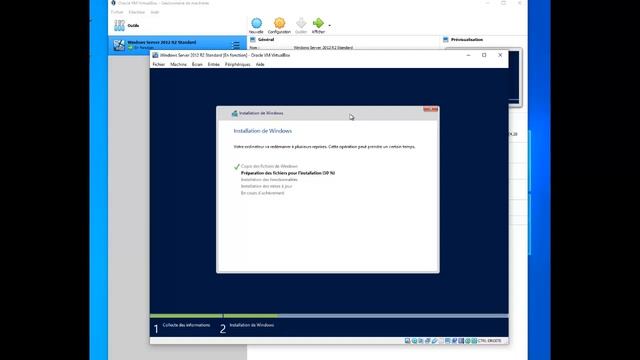Open Configuration gear icon in Manager toolbar
Image resolution: width=640 pixels, height=360 pixels.
279,23
